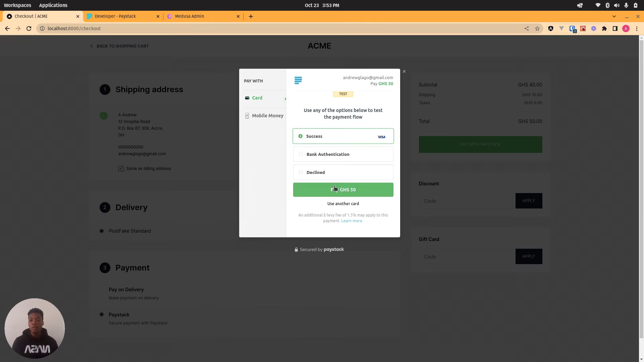The image size is (644, 362).
Task: Click the discount Code input field
Action: point(466,201)
